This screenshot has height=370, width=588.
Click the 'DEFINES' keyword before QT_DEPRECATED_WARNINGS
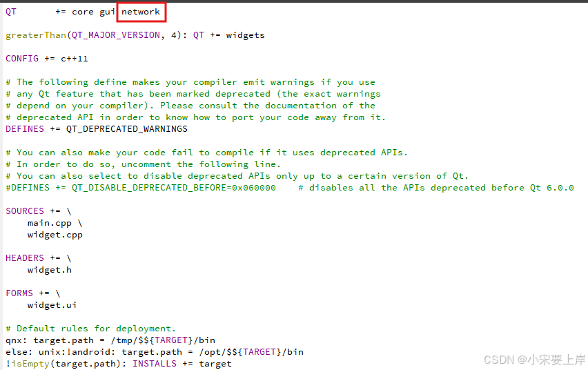click(x=25, y=129)
